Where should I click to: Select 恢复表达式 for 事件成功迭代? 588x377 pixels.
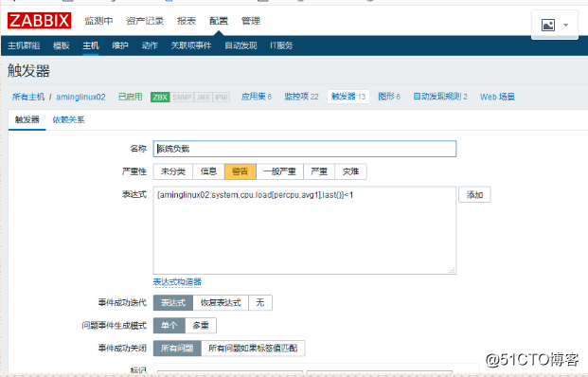221,303
